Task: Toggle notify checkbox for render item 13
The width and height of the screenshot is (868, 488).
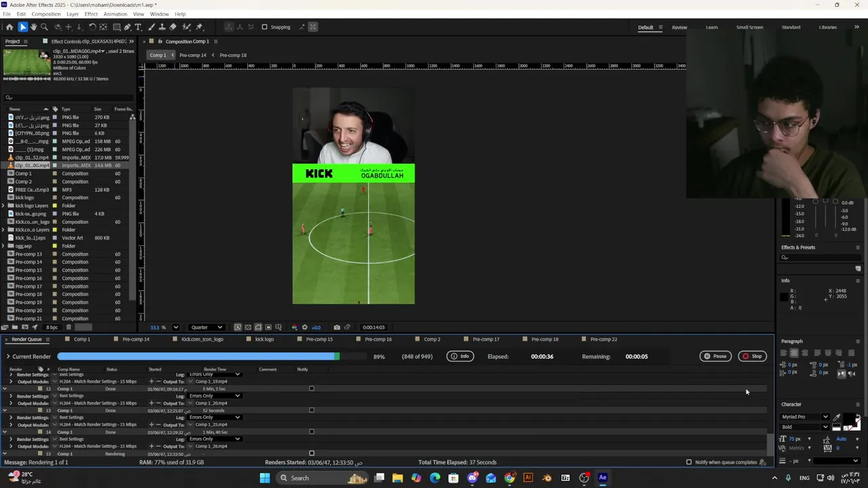Action: point(312,410)
